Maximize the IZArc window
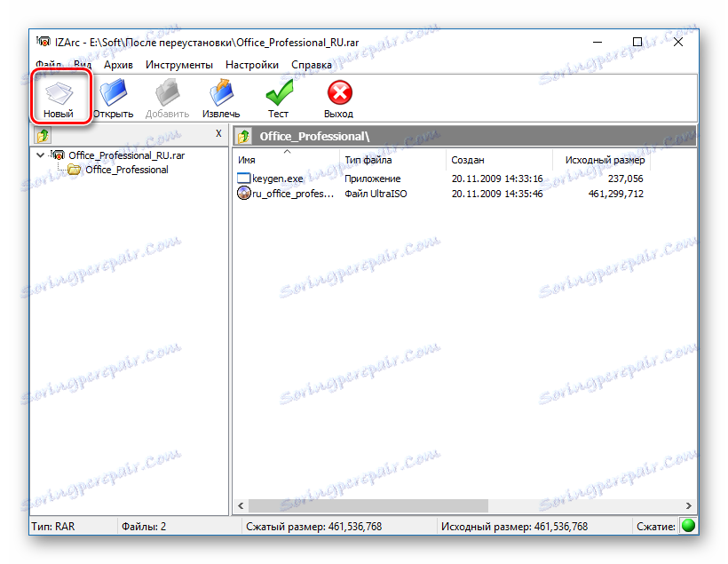The width and height of the screenshot is (728, 564). coord(637,42)
